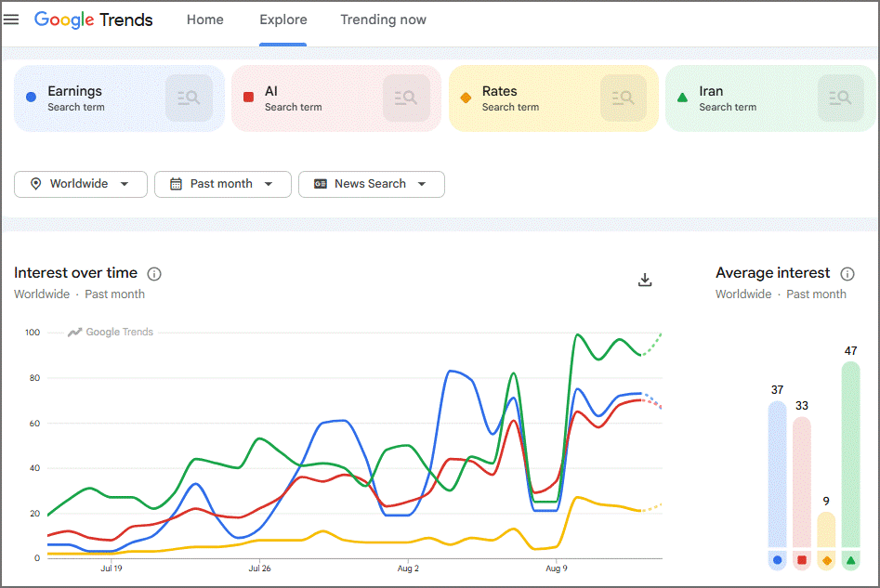Edit the Iran search term
Image resolution: width=880 pixels, height=588 pixels.
click(711, 91)
